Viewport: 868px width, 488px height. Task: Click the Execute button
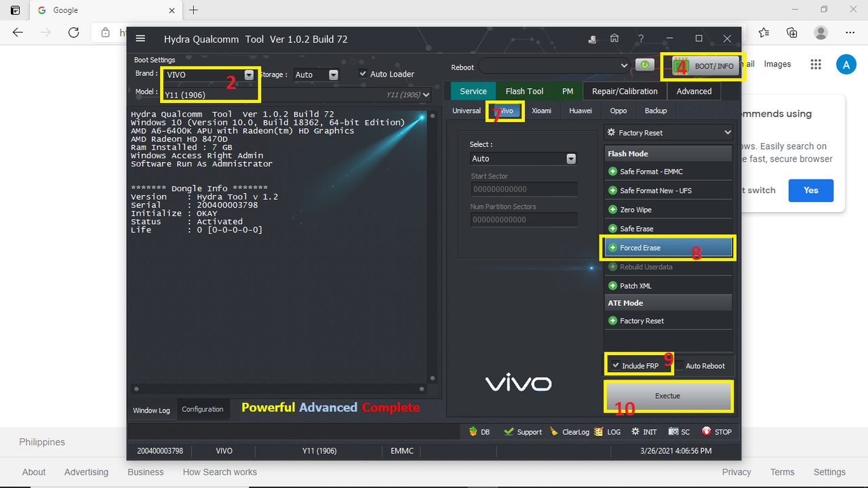(x=668, y=396)
